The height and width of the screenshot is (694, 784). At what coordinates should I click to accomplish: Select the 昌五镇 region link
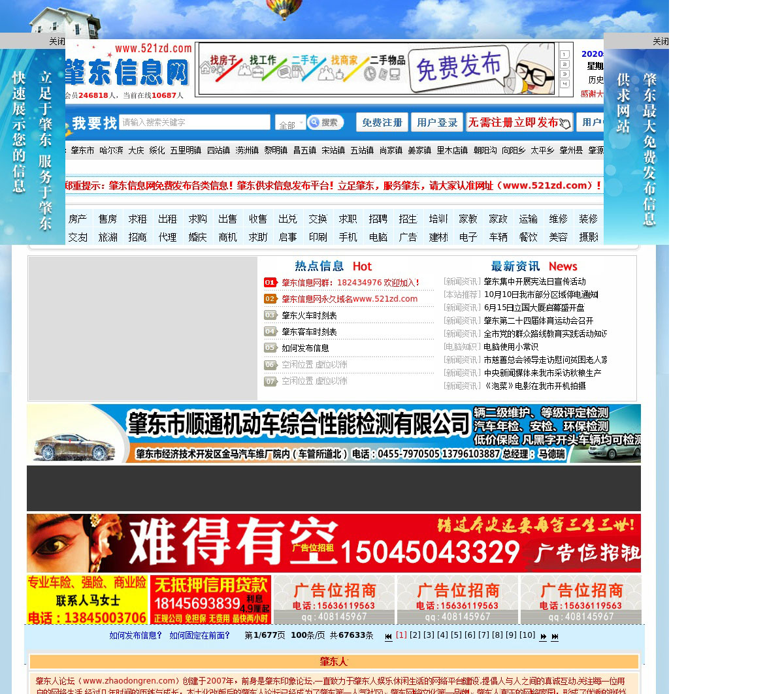click(x=304, y=150)
